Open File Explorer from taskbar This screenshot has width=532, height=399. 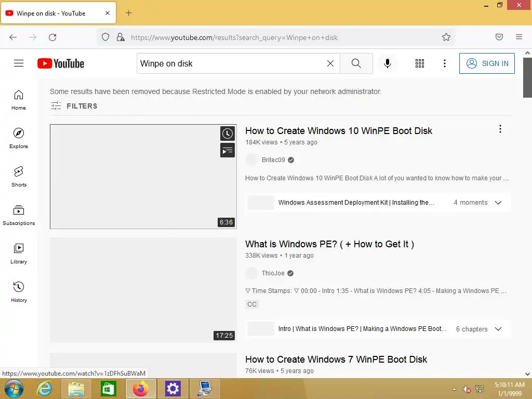[76, 389]
